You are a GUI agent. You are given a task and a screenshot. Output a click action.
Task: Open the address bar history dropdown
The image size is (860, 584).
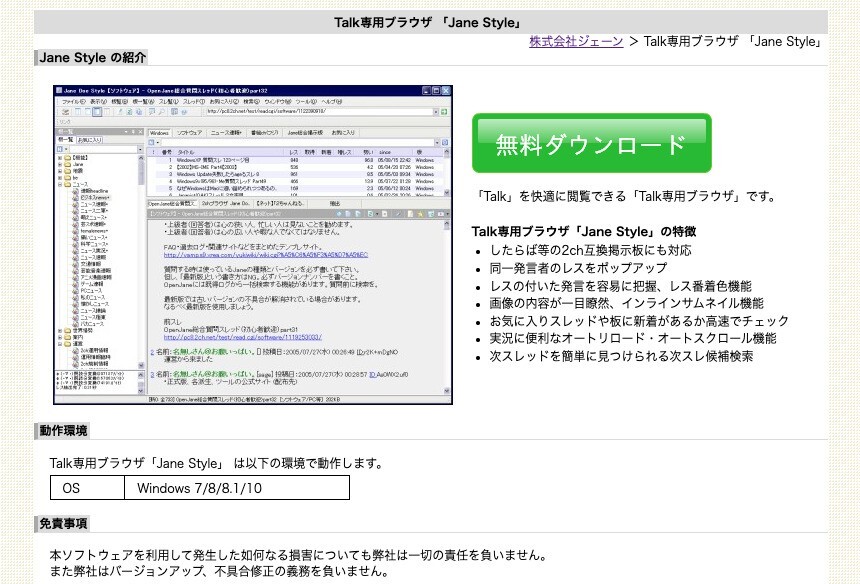pyautogui.click(x=436, y=112)
